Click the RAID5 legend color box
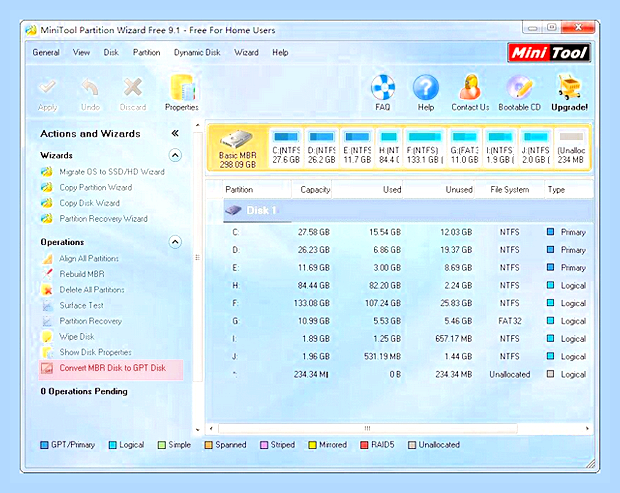Screen dimensions: 620x493 (364, 445)
